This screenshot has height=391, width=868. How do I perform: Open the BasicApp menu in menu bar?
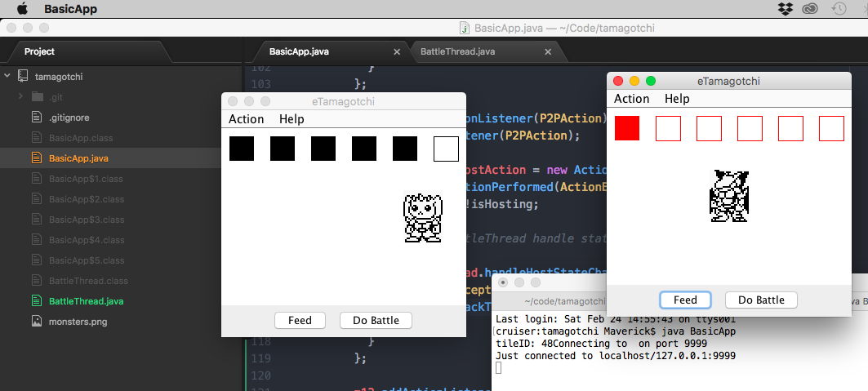tap(70, 9)
